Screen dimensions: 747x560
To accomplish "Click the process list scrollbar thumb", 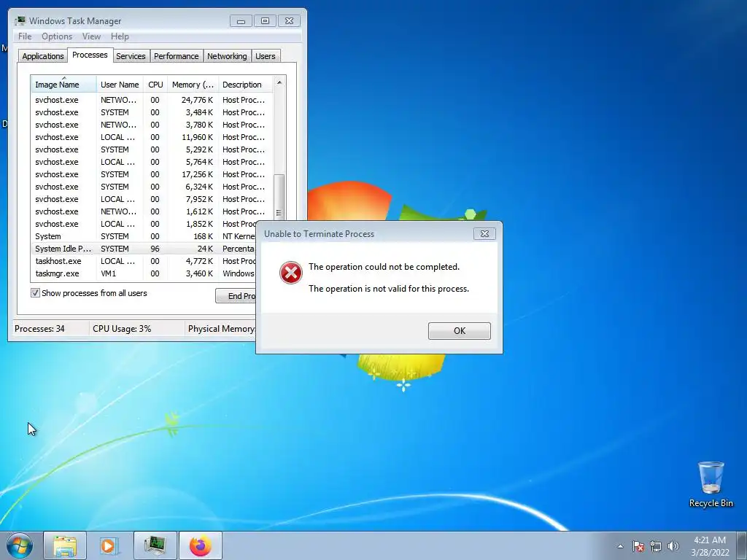I will [279, 196].
